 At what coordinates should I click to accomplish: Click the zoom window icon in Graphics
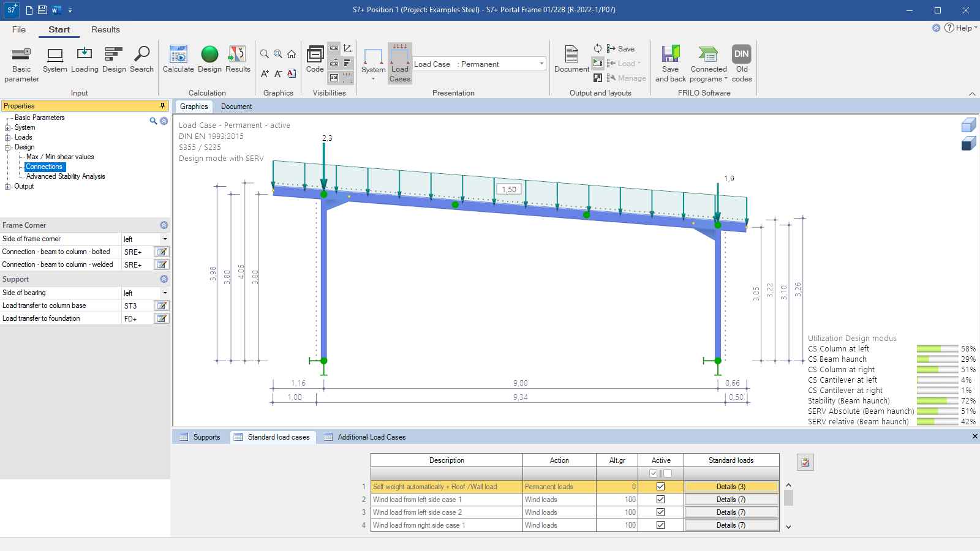pos(278,54)
